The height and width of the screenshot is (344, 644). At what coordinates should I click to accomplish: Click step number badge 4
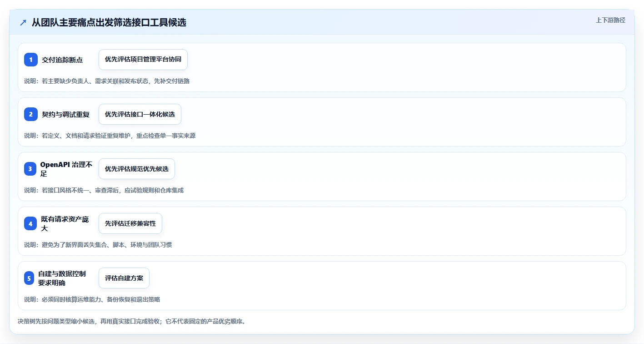tap(30, 223)
